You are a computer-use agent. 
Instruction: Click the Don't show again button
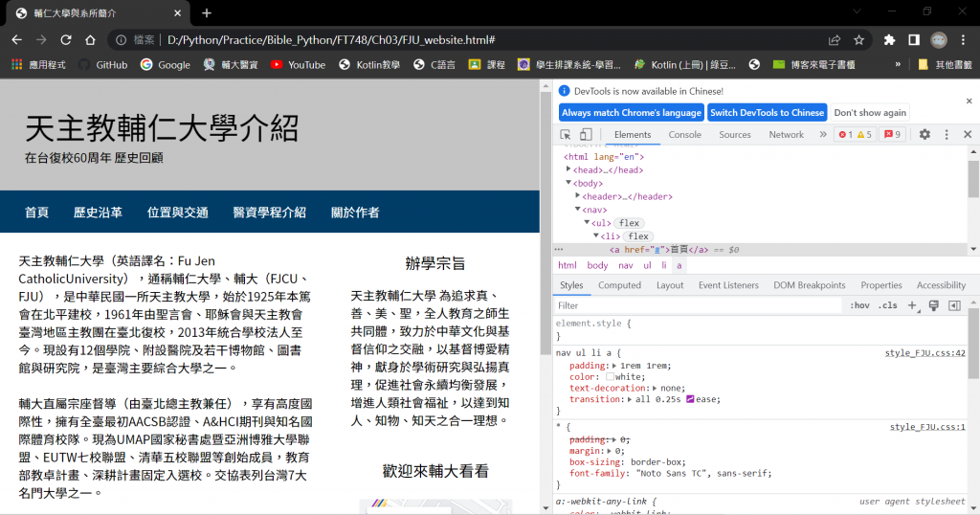[x=870, y=113]
